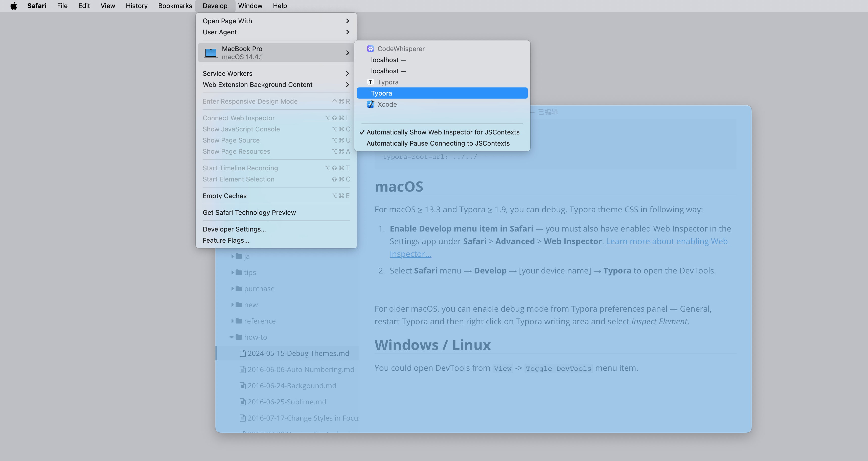Toggle Automatically Show Web Inspector for JSContexts
This screenshot has height=461, width=868.
[x=443, y=131]
